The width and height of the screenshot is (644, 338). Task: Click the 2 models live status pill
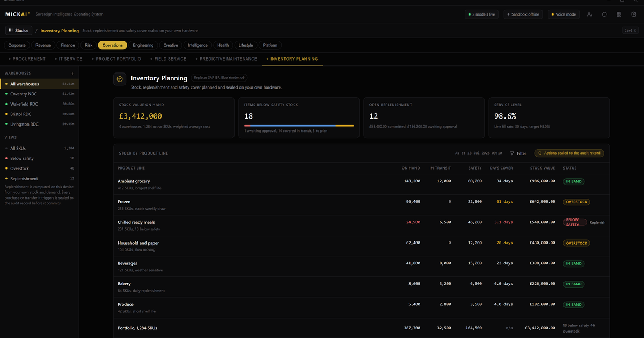[x=482, y=14]
